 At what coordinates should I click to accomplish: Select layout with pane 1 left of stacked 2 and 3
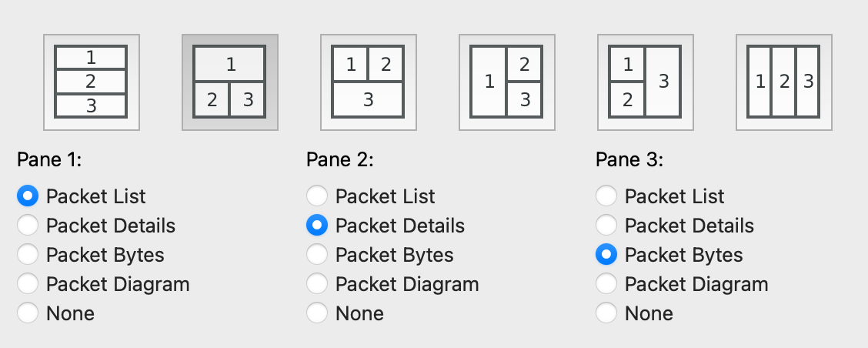pos(506,82)
